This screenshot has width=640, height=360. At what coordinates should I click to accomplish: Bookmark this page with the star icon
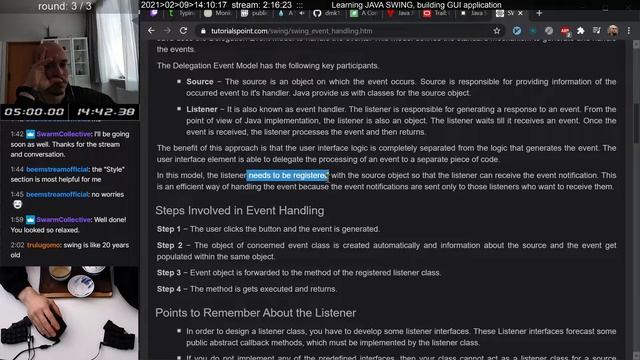[497, 31]
